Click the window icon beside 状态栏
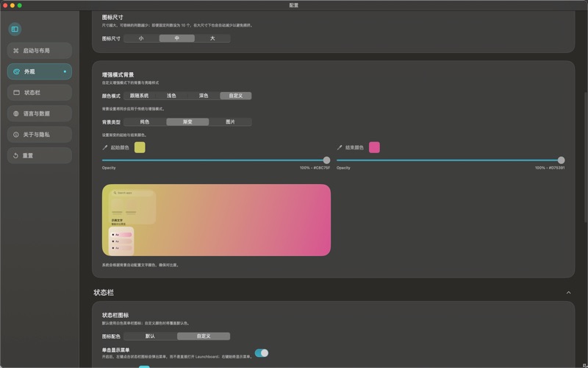The image size is (588, 368). click(x=16, y=93)
